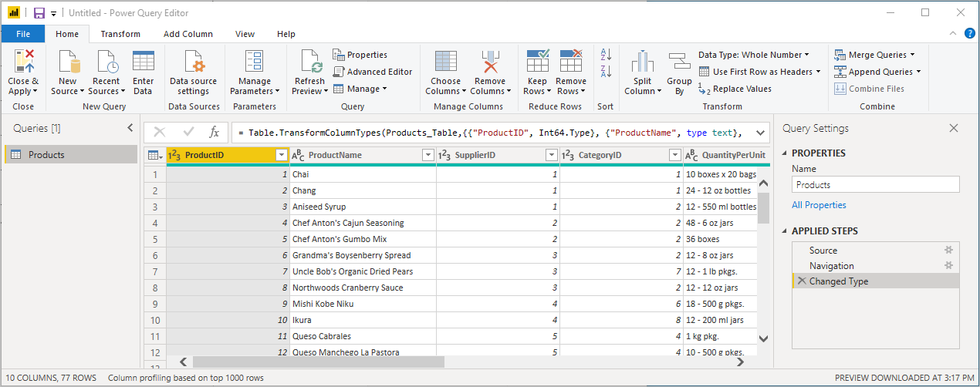Open the ProductID column filter dropdown

point(281,156)
